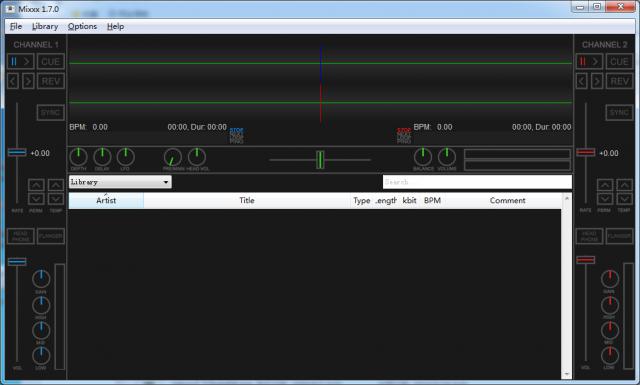Click Channel 2 TEMP rate down arrow
640x385 pixels.
coord(624,199)
